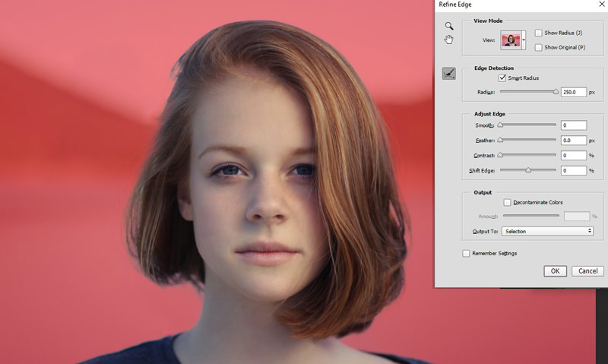Click the Feather value input field
This screenshot has width=608, height=364.
click(574, 141)
